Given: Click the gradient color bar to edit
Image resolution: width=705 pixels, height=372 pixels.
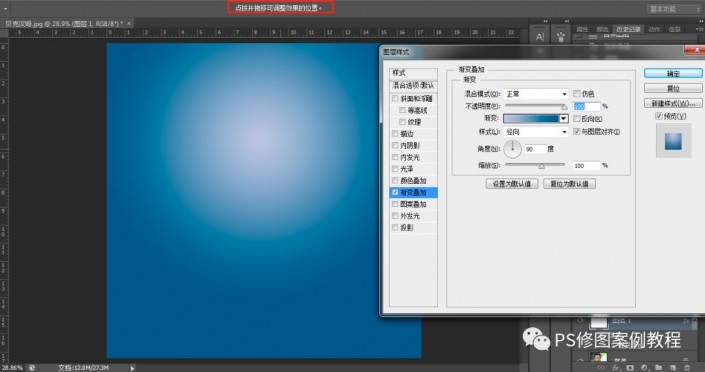Looking at the screenshot, I should pos(531,118).
